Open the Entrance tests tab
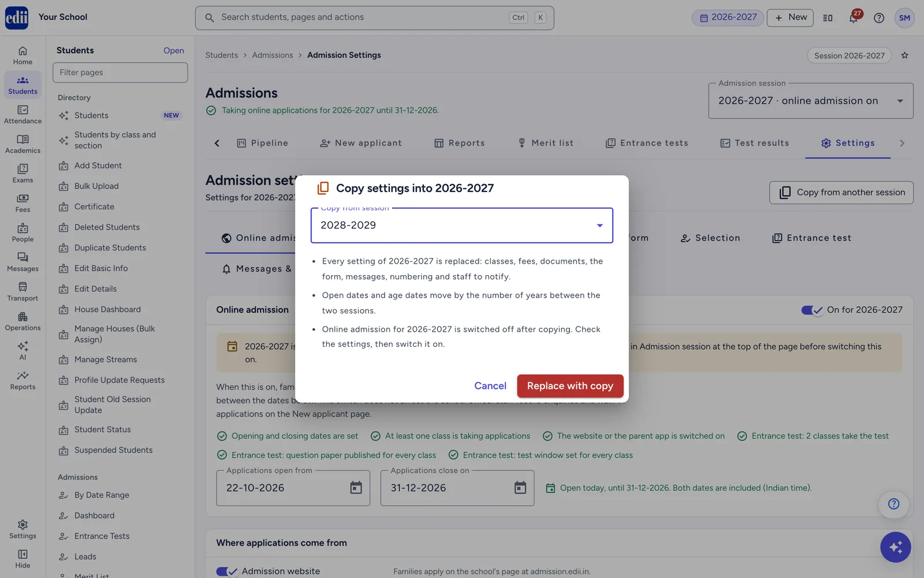This screenshot has width=924, height=578. [x=647, y=143]
